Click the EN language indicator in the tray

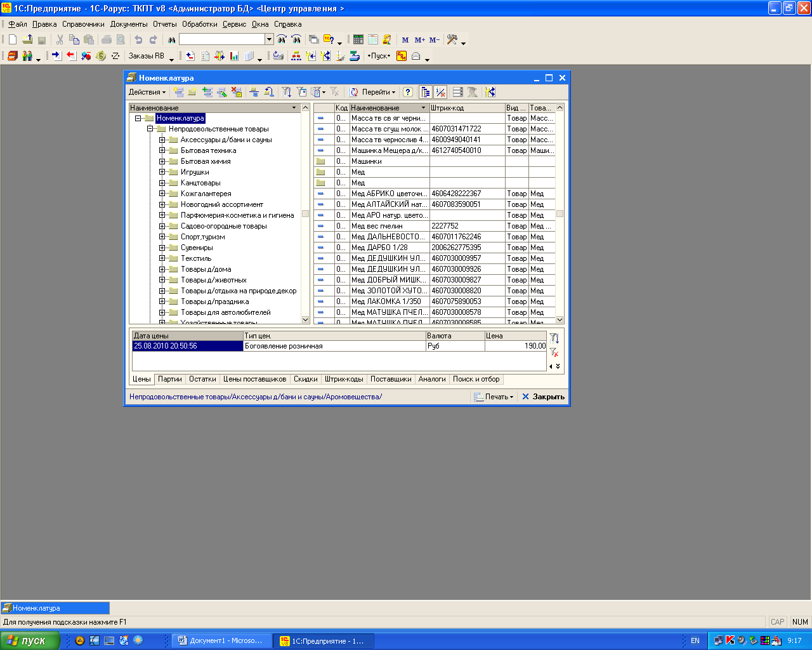pyautogui.click(x=695, y=640)
